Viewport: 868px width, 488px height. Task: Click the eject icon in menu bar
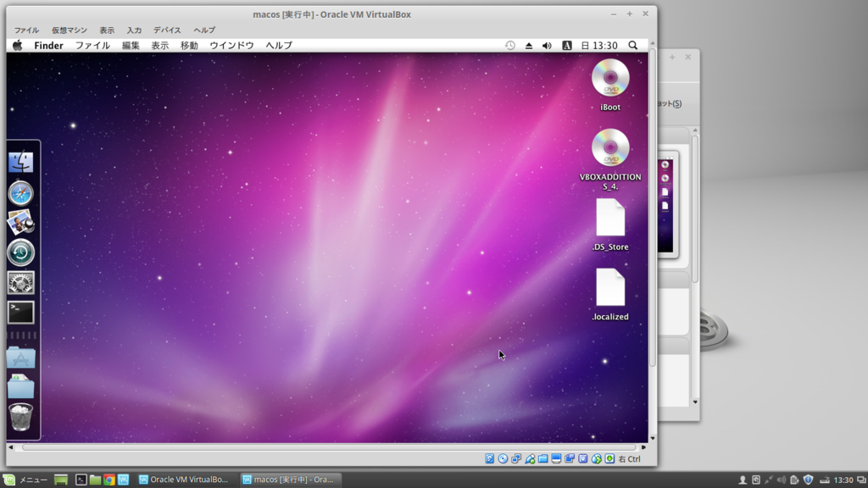click(x=529, y=46)
